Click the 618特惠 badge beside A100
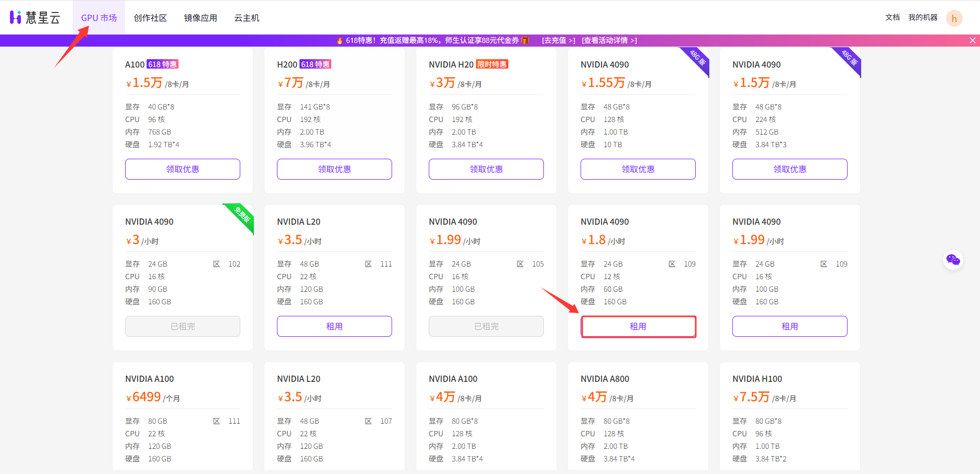Image resolution: width=980 pixels, height=474 pixels. 162,64
